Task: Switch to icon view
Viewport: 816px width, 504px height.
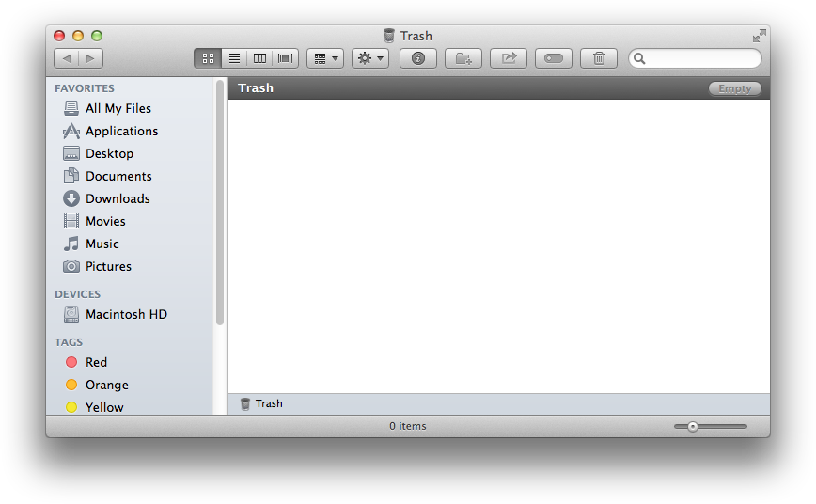Action: (208, 58)
